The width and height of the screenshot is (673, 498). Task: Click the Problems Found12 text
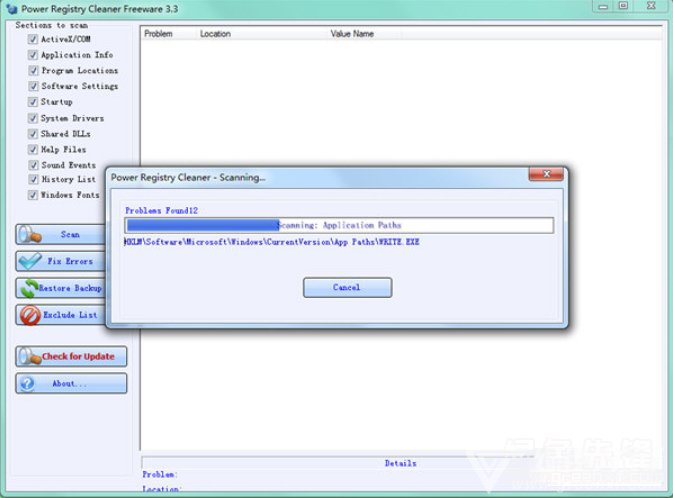(161, 210)
